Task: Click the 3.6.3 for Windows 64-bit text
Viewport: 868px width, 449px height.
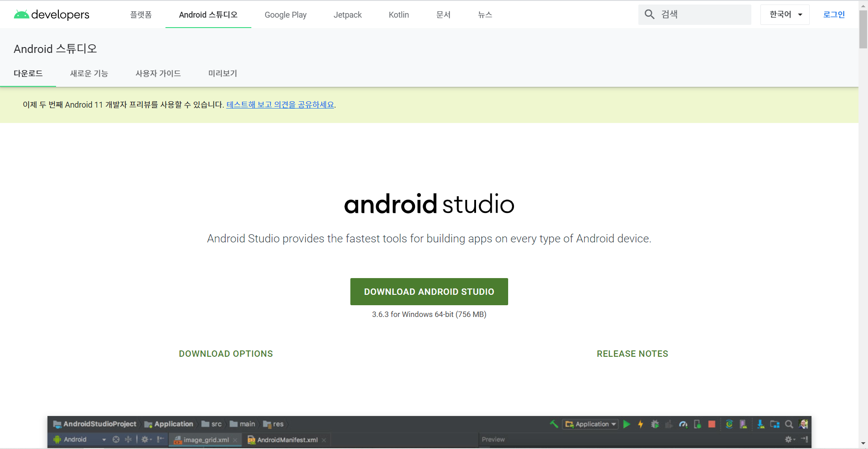Action: [429, 314]
